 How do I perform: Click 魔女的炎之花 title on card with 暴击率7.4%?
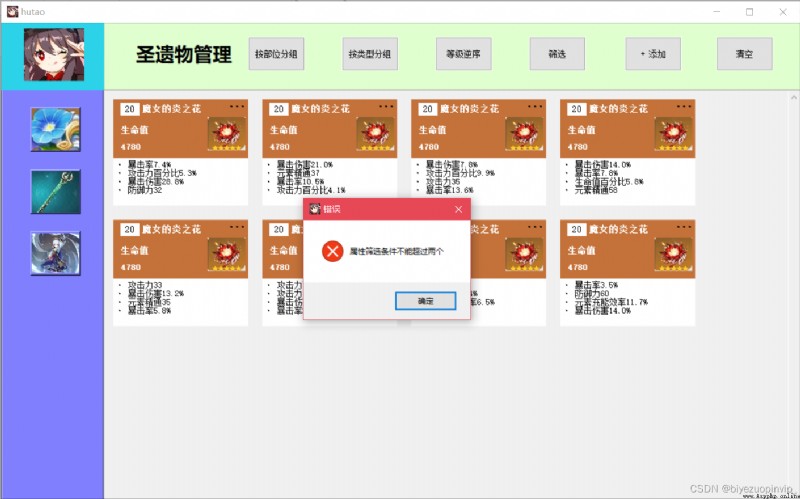click(x=171, y=109)
